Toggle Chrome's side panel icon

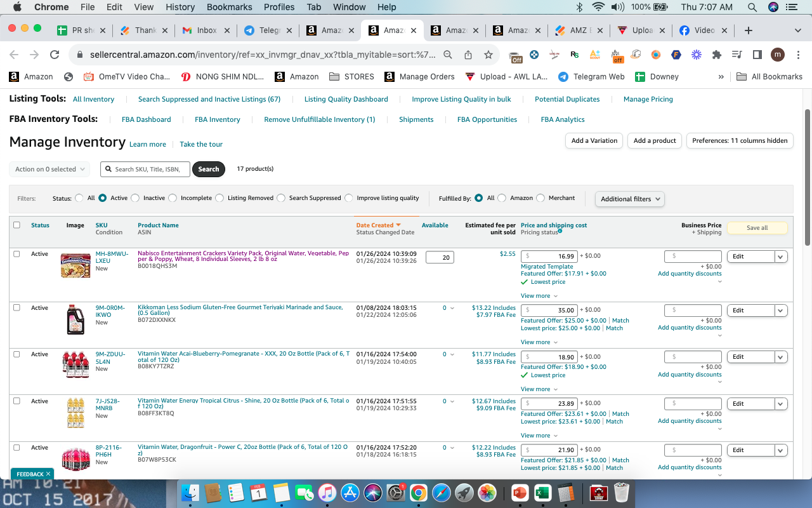757,55
